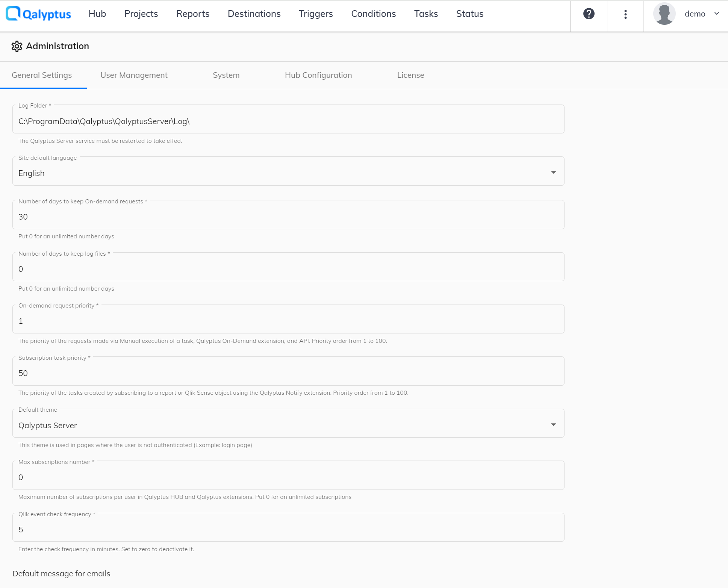Switch to the Hub Configuration tab
This screenshot has width=728, height=588.
coord(318,74)
